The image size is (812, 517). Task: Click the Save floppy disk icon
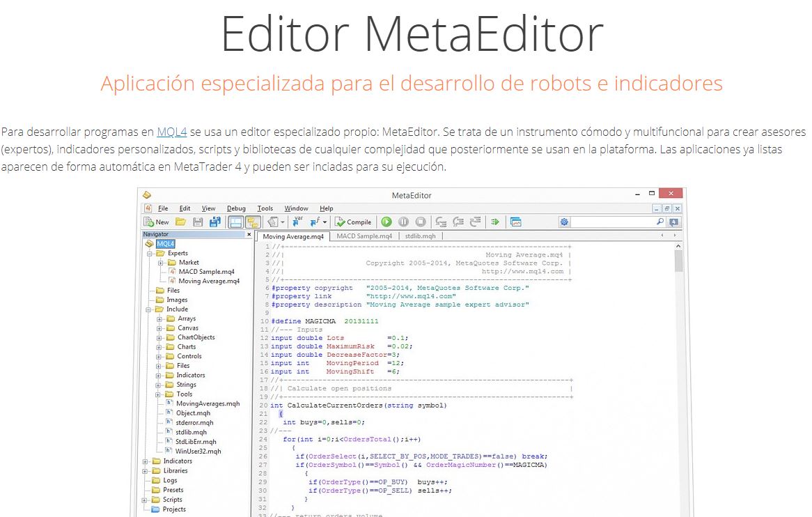pos(198,222)
